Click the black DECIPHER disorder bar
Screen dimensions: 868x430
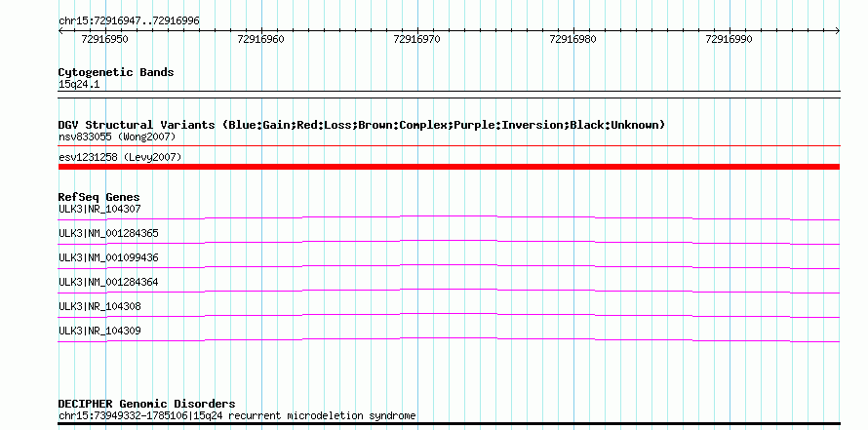point(449,424)
